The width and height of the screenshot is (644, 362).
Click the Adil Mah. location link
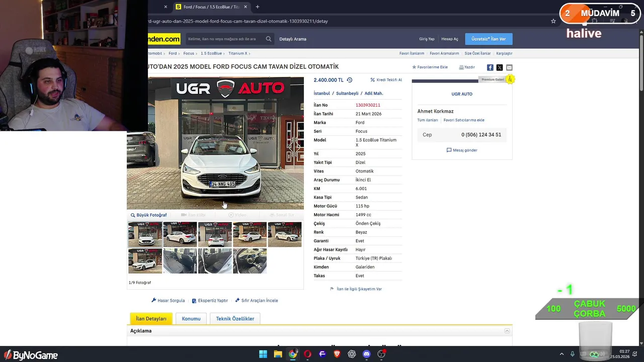pos(374,94)
